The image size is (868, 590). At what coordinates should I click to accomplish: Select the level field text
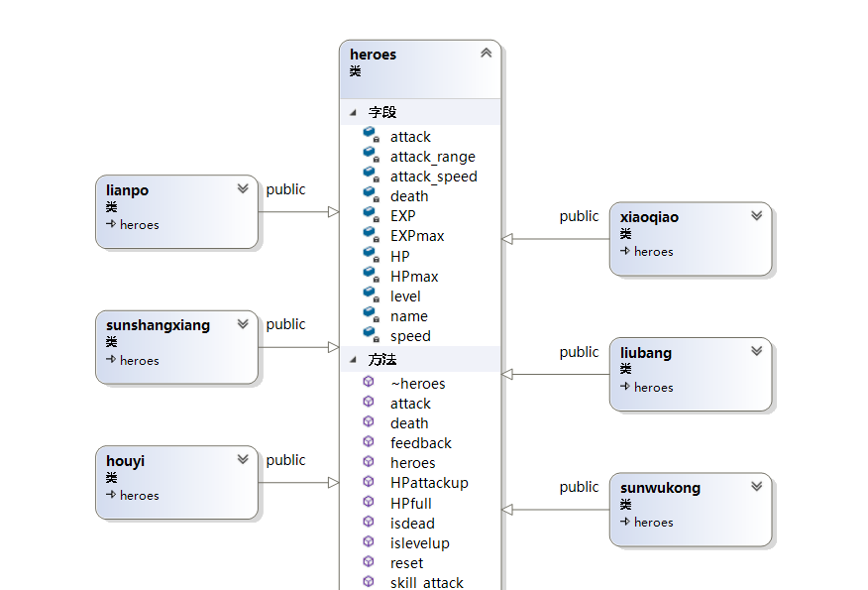[x=405, y=296]
